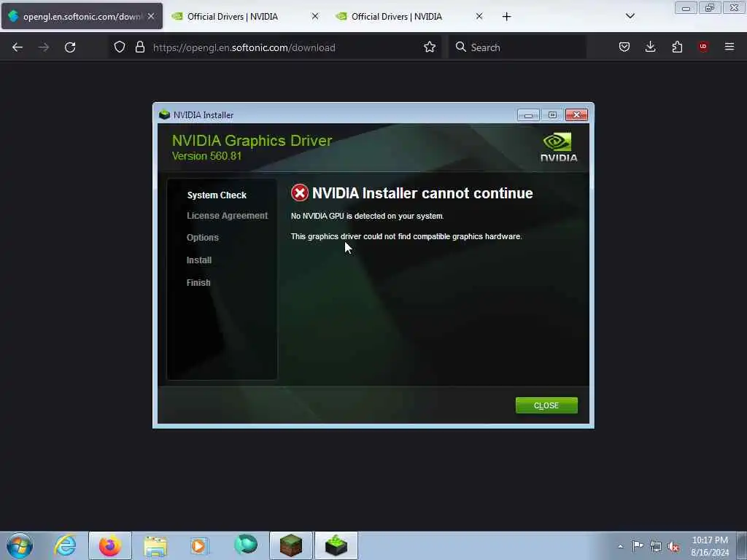Open the list all tabs dropdown

pyautogui.click(x=630, y=16)
